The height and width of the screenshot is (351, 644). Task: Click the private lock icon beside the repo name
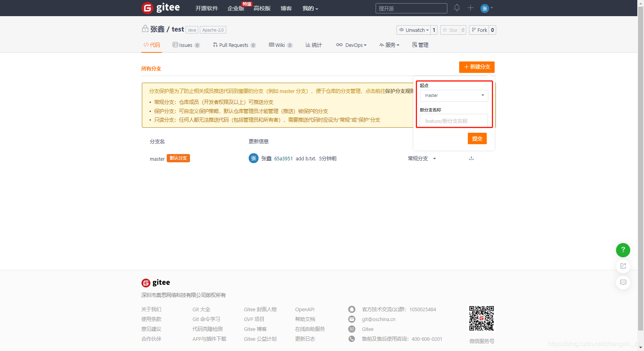(145, 29)
